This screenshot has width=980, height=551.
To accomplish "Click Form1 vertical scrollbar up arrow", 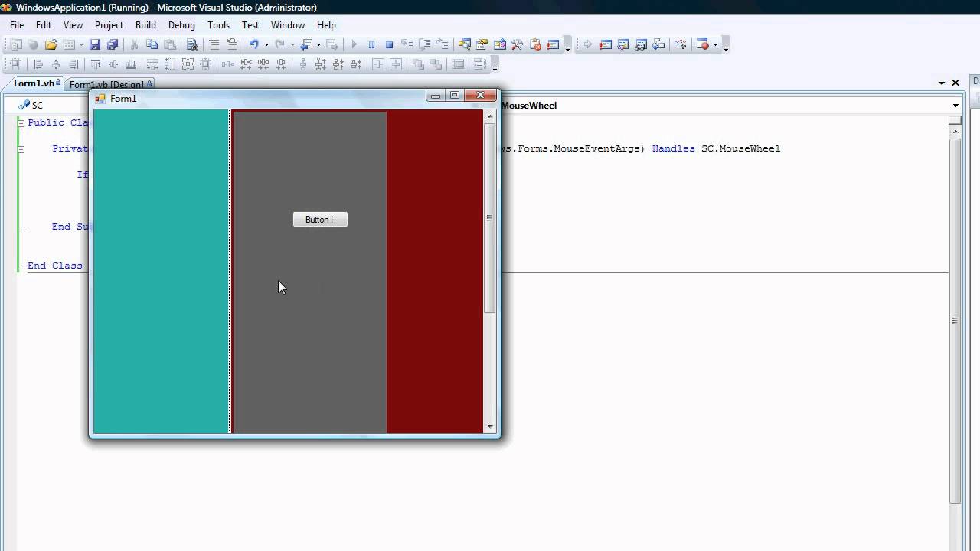I will 490,116.
